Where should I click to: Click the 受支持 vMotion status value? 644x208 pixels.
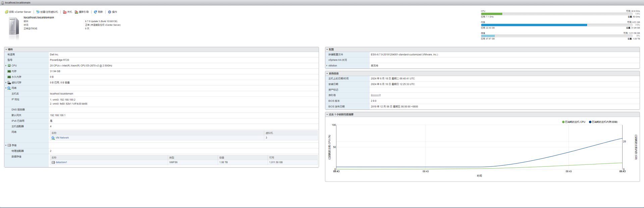pyautogui.click(x=374, y=66)
